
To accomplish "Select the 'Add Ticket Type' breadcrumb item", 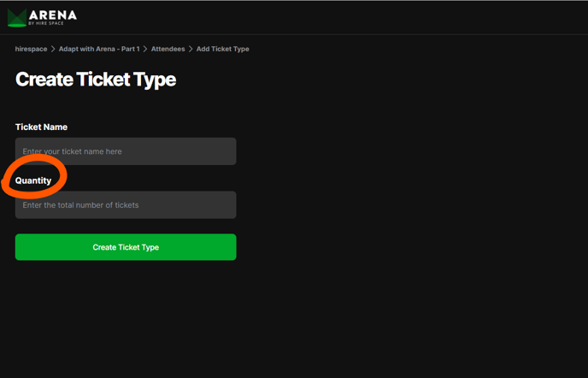I will [223, 49].
